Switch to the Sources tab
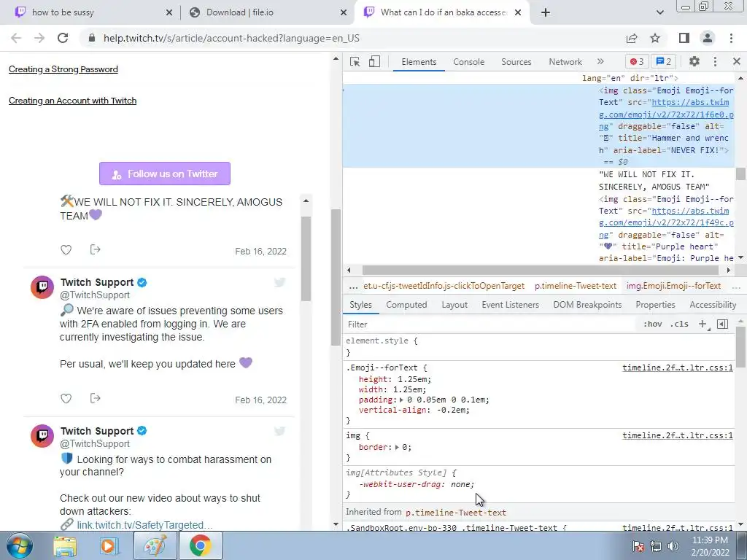Viewport: 747px width, 560px height. [x=516, y=62]
